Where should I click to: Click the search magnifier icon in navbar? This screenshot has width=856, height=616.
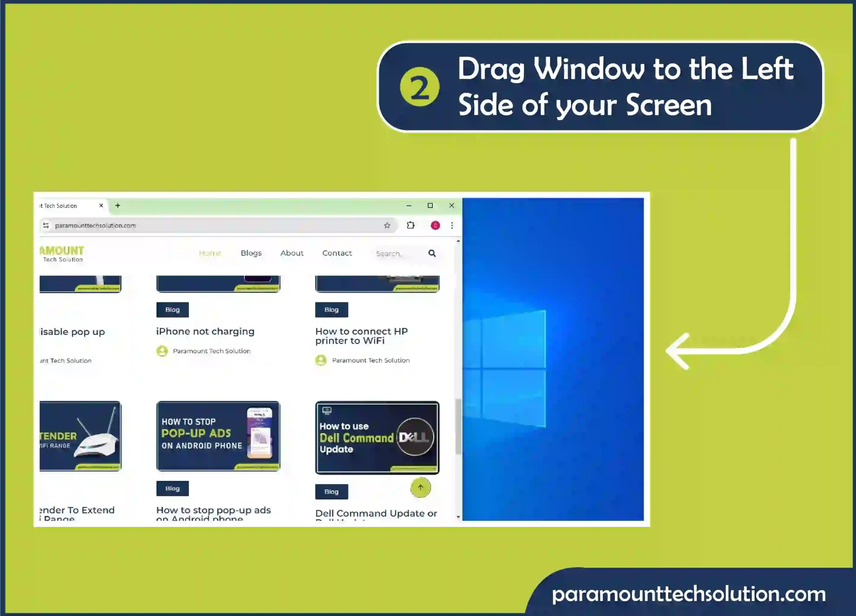[432, 253]
